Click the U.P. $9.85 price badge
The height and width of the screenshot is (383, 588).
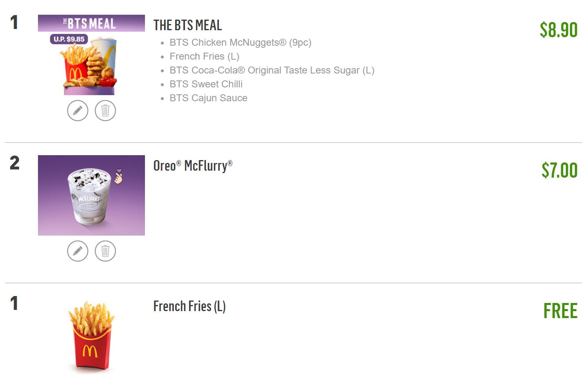(x=69, y=39)
